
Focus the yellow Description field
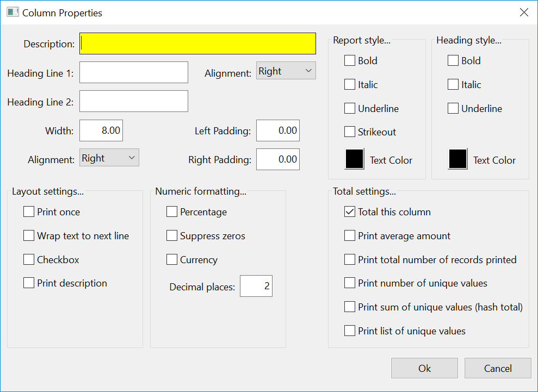click(197, 44)
